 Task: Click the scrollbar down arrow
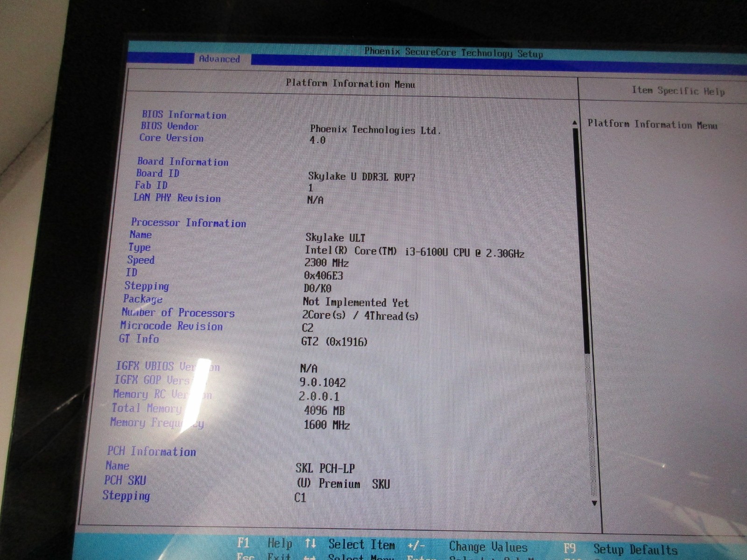(x=594, y=503)
